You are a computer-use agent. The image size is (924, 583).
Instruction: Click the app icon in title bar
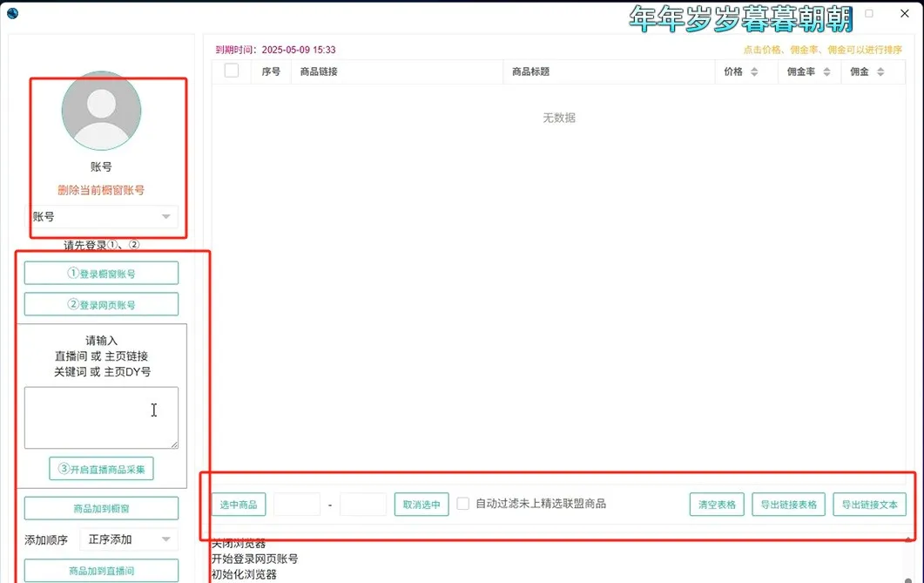point(12,14)
